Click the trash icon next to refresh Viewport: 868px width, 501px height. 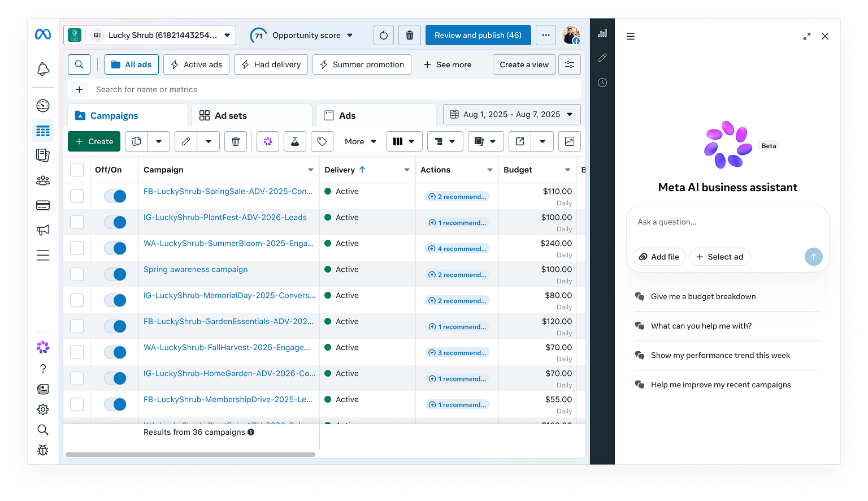point(410,35)
